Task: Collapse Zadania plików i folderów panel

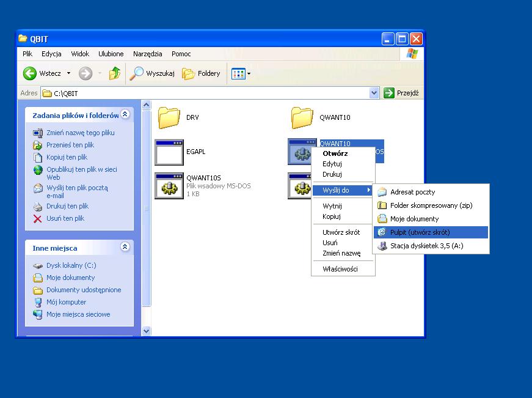Action: [x=125, y=114]
